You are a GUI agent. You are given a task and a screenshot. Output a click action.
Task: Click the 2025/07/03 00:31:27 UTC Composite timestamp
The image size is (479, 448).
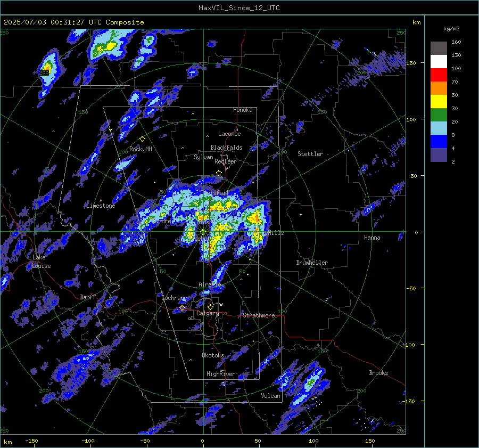tap(73, 22)
